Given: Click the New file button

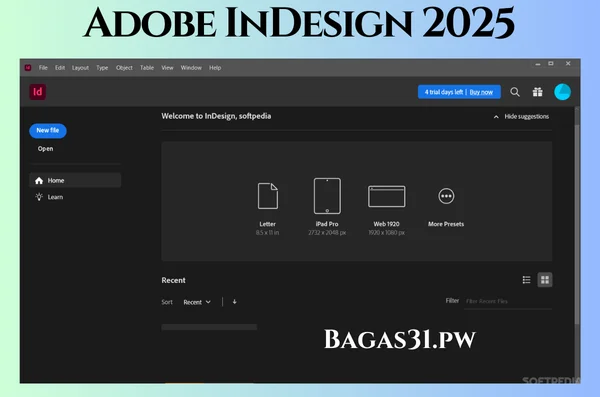Looking at the screenshot, I should pyautogui.click(x=48, y=131).
